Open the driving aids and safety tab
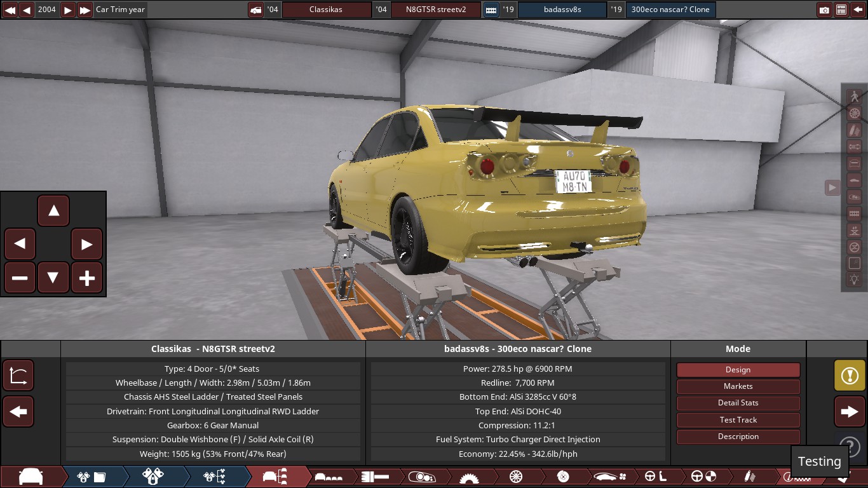 click(x=703, y=477)
